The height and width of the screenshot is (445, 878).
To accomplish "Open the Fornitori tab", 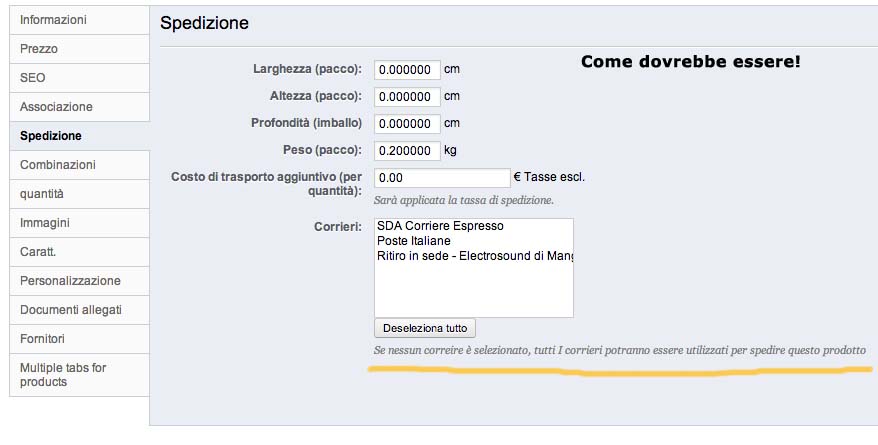I will click(42, 338).
